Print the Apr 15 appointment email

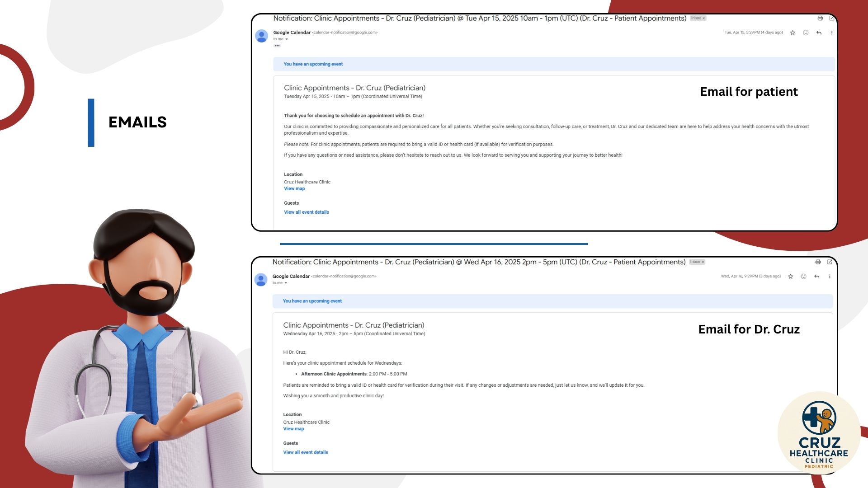[820, 18]
